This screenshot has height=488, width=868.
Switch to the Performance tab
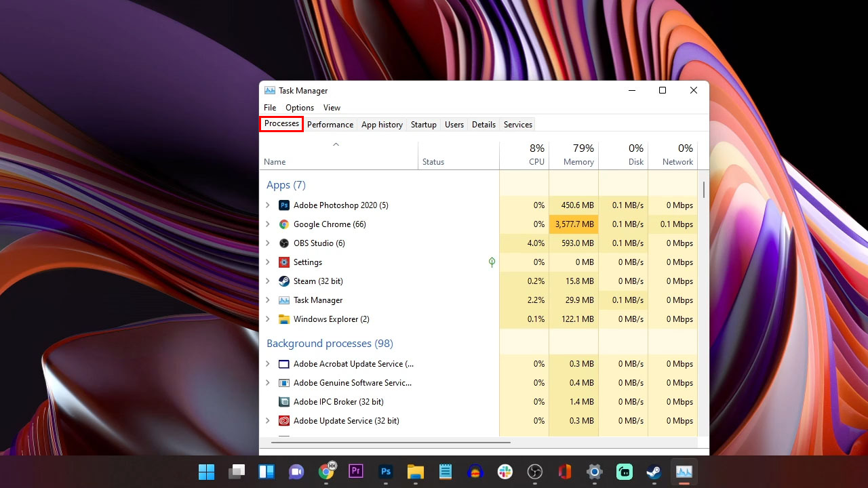[x=330, y=124]
